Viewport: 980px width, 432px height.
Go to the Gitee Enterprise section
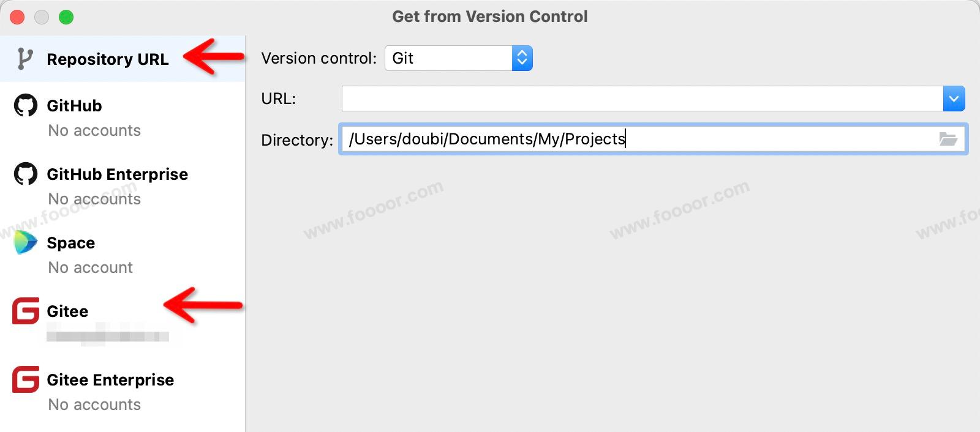pos(110,380)
